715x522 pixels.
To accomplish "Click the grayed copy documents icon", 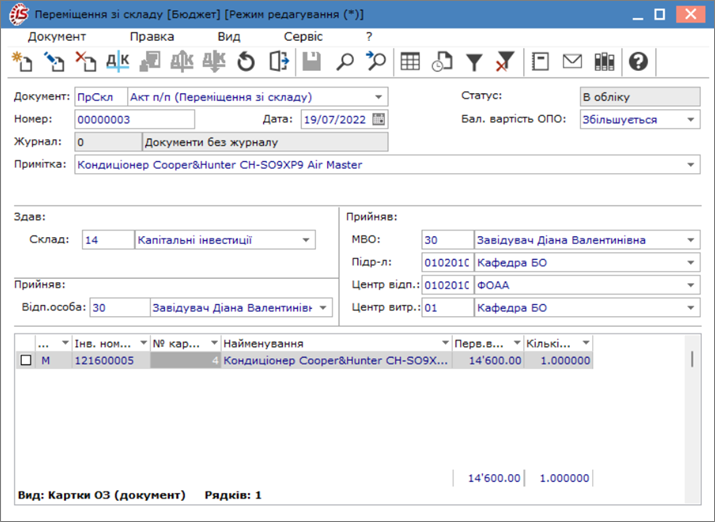I will pyautogui.click(x=150, y=62).
